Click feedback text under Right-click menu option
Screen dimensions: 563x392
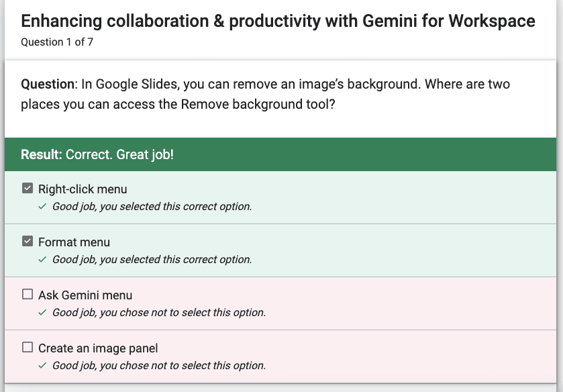pyautogui.click(x=152, y=207)
